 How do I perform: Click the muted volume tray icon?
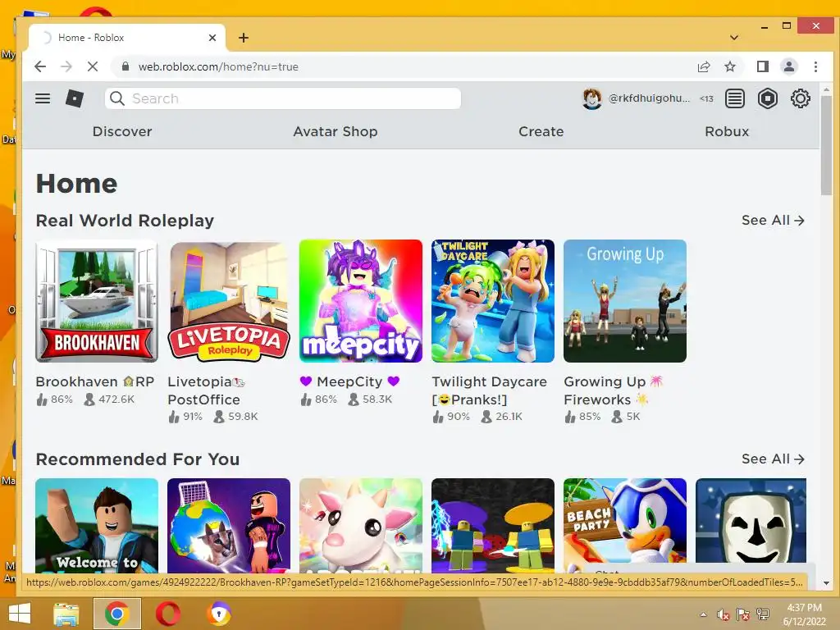pyautogui.click(x=724, y=614)
